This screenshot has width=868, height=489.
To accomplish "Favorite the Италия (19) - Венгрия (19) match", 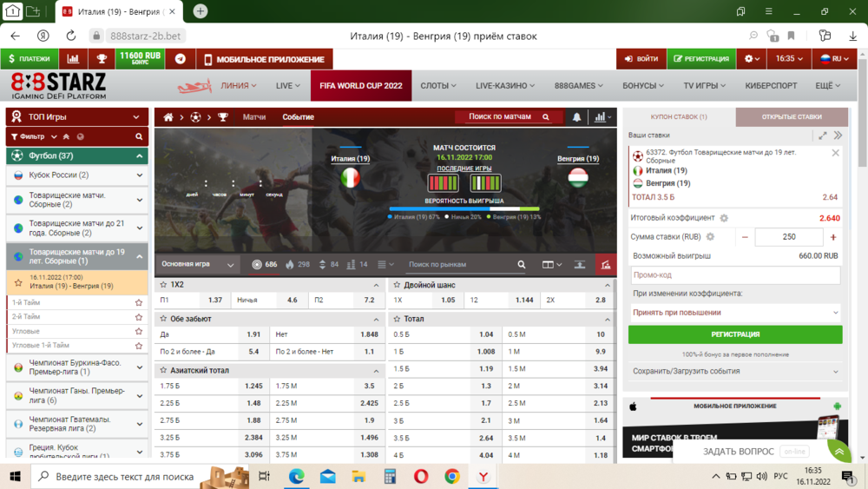I will click(x=18, y=282).
